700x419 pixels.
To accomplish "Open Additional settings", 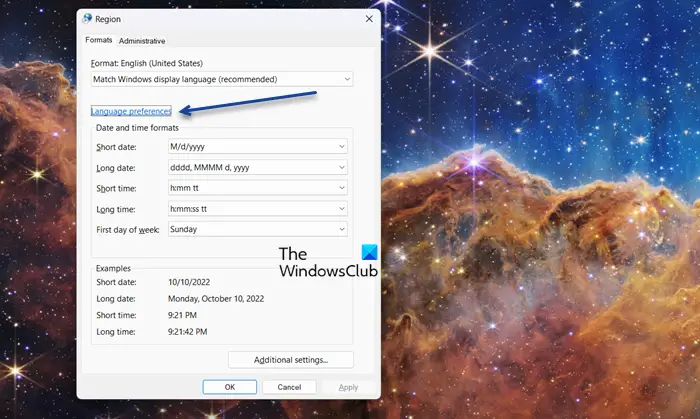I will [x=291, y=360].
